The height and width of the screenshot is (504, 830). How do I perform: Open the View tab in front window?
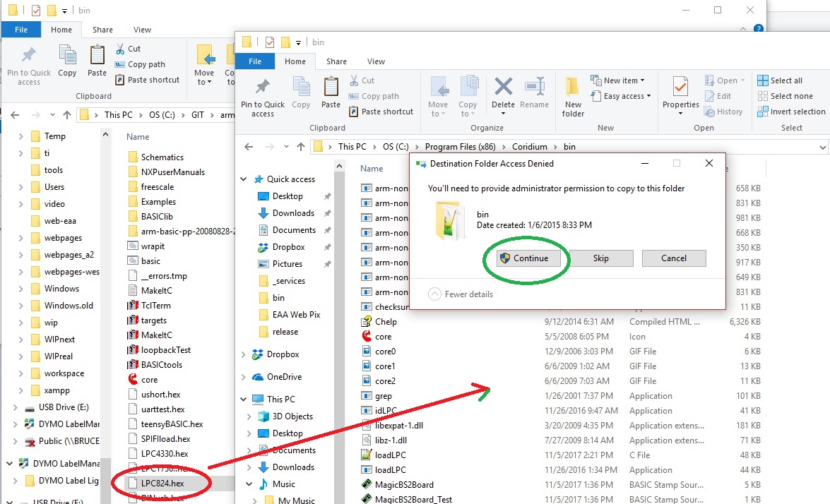[x=376, y=61]
